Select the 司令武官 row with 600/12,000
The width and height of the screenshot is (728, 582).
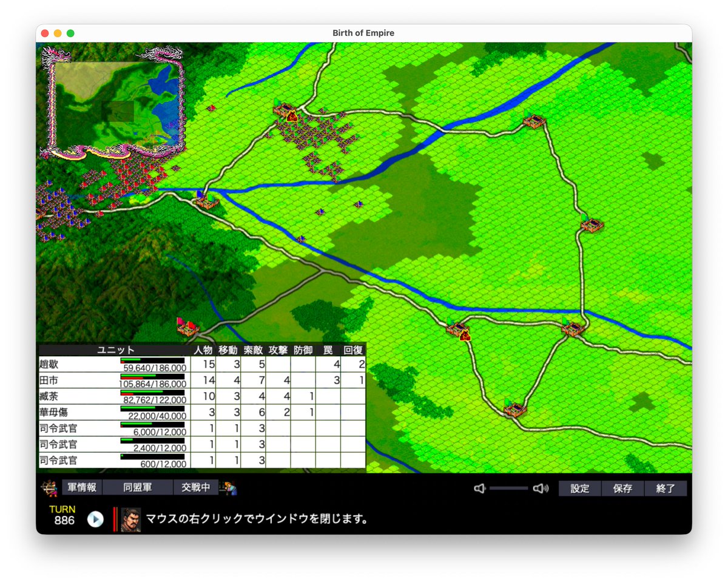tap(201, 461)
